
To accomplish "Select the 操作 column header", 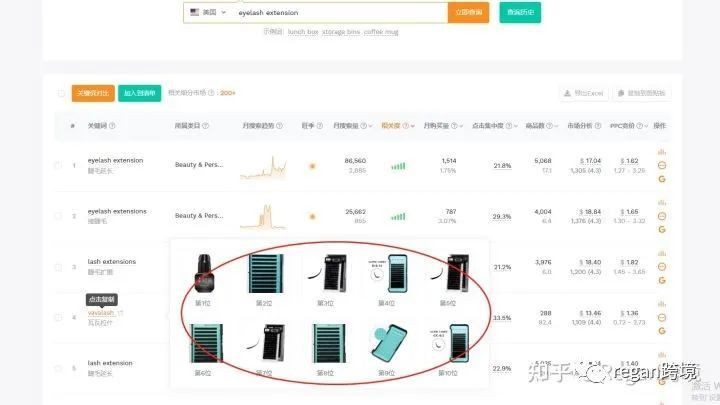I will coord(659,126).
